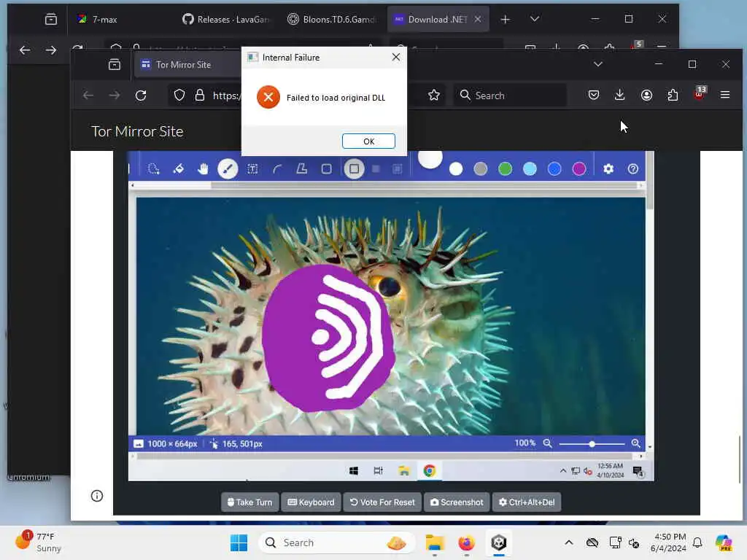Open Firefox from the host taskbar
This screenshot has width=747, height=560.
point(466,542)
